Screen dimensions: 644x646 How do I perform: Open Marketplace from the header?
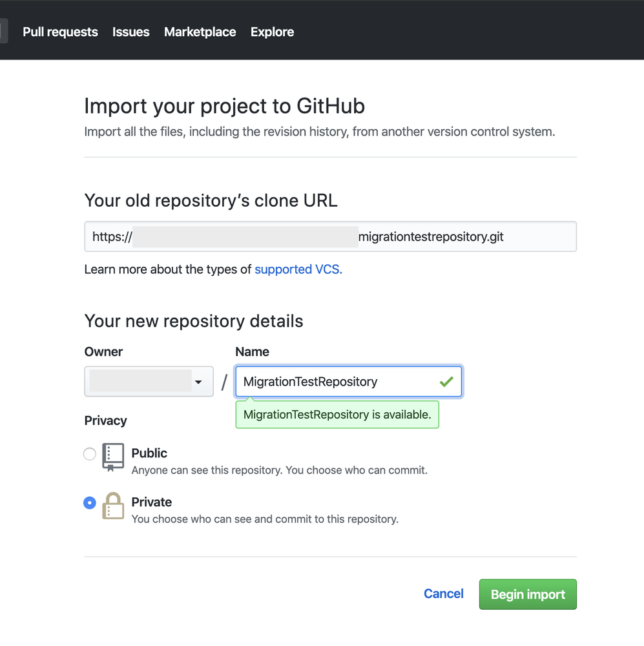[x=200, y=32]
